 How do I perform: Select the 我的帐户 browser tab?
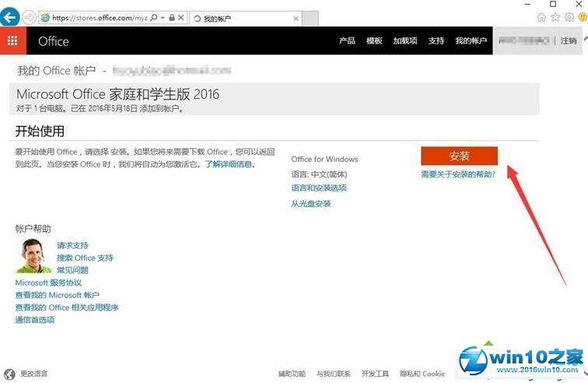pyautogui.click(x=246, y=19)
